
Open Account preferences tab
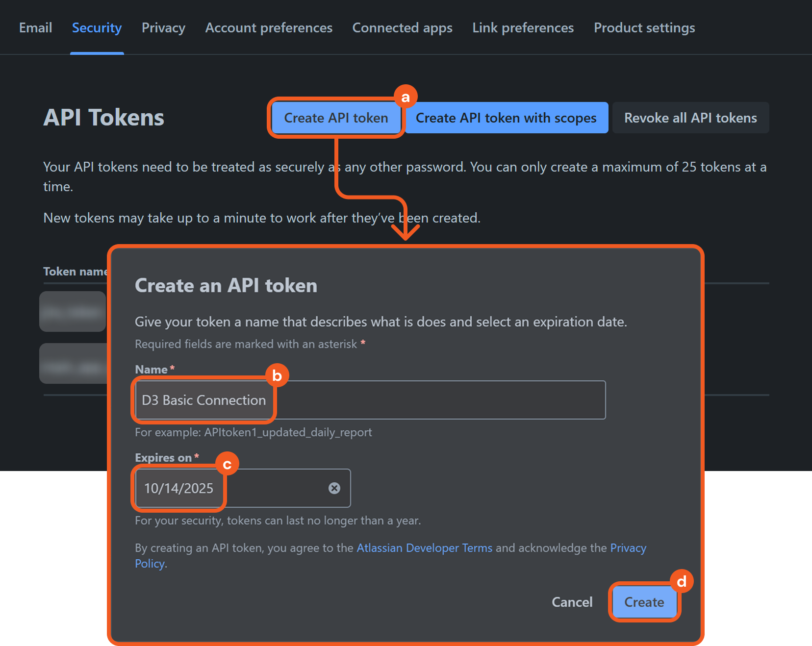(x=269, y=28)
